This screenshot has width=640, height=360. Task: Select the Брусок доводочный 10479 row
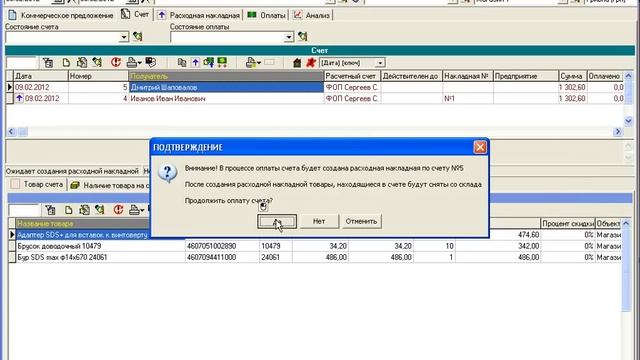(x=315, y=246)
